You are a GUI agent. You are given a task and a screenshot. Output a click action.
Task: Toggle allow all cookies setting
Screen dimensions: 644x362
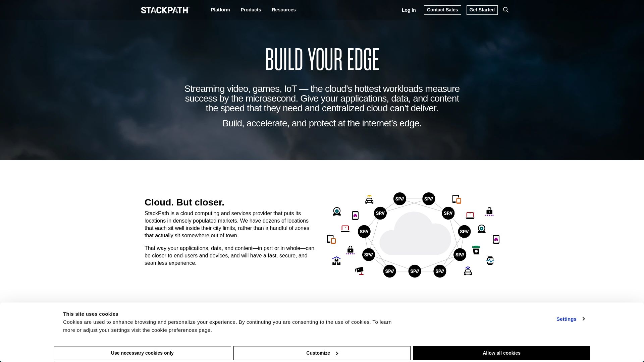(501, 353)
